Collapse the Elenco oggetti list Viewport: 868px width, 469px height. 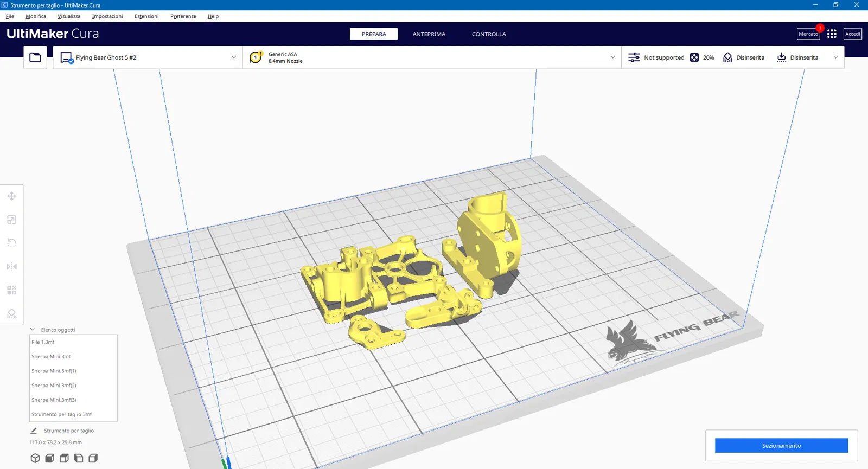click(x=33, y=330)
